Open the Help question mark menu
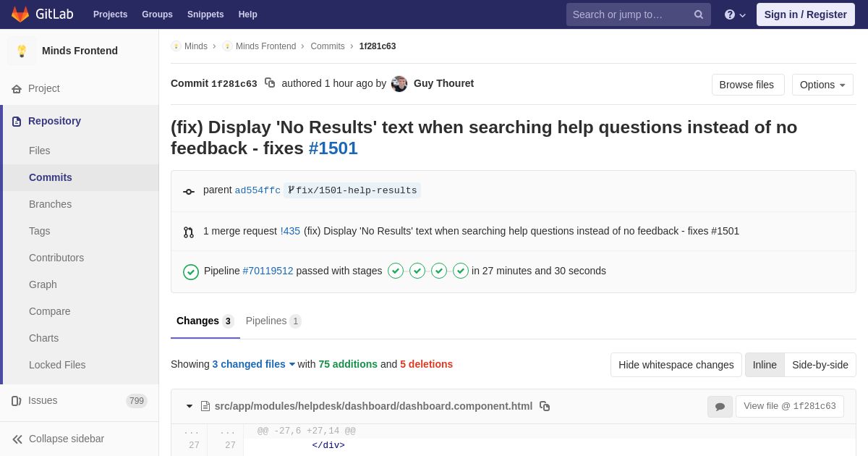This screenshot has height=456, width=868. click(735, 14)
